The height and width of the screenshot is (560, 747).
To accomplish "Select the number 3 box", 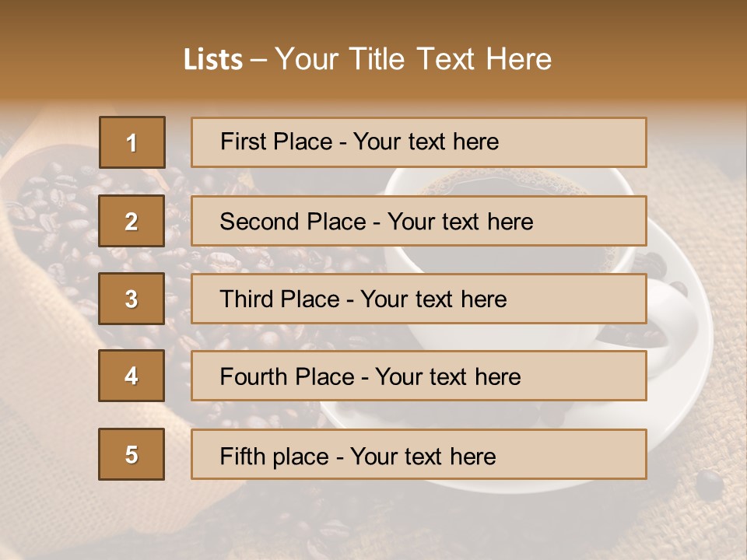I will [132, 299].
